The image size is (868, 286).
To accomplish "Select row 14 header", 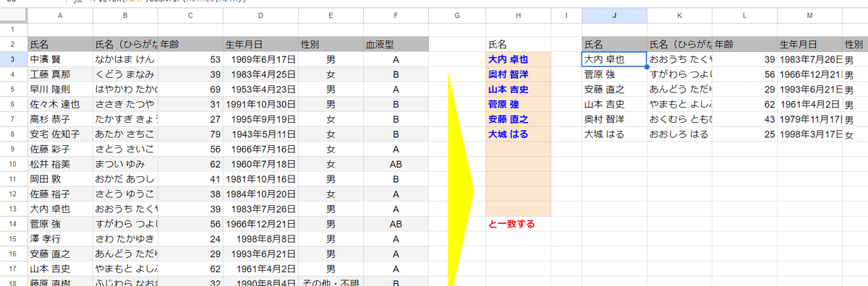I will 13,224.
